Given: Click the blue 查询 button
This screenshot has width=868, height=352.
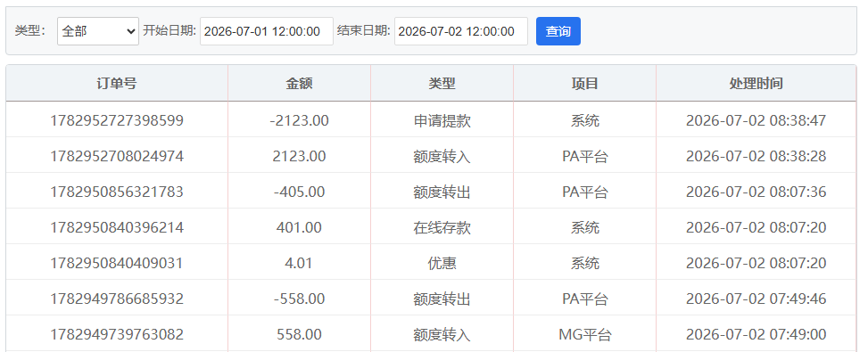Looking at the screenshot, I should tap(558, 31).
